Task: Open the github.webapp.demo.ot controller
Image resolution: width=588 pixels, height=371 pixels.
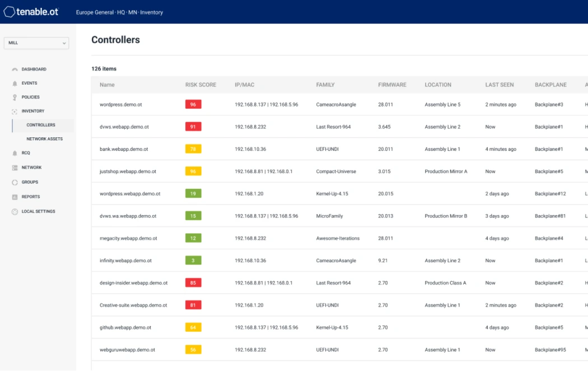Action: [x=125, y=327]
